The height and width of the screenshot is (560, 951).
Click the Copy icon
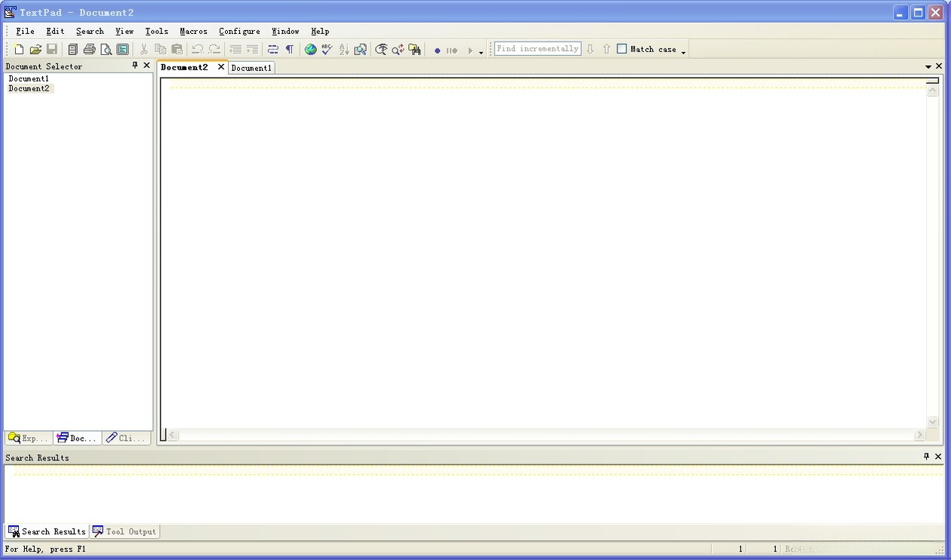160,49
